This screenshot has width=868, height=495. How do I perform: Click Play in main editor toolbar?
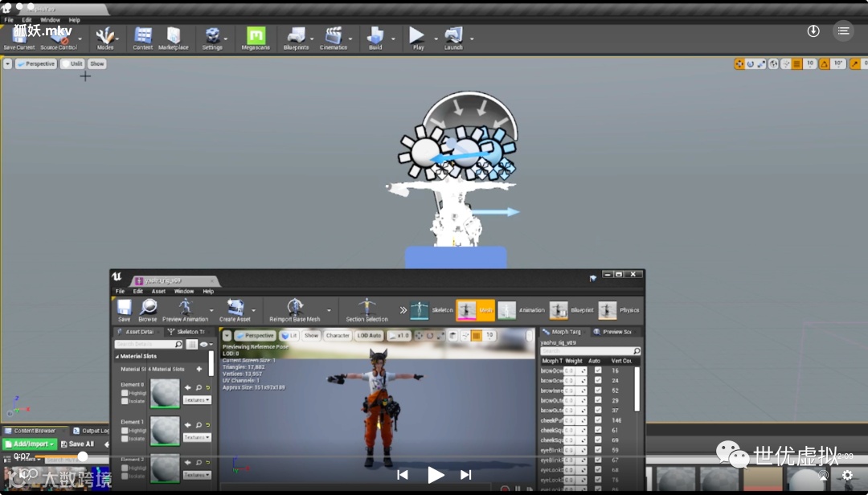click(x=418, y=39)
